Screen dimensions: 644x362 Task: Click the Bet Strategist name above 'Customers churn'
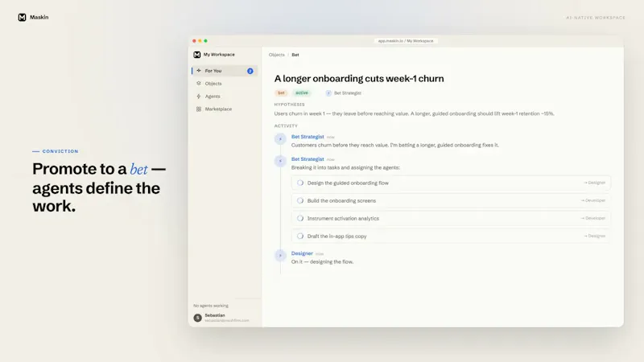(308, 137)
